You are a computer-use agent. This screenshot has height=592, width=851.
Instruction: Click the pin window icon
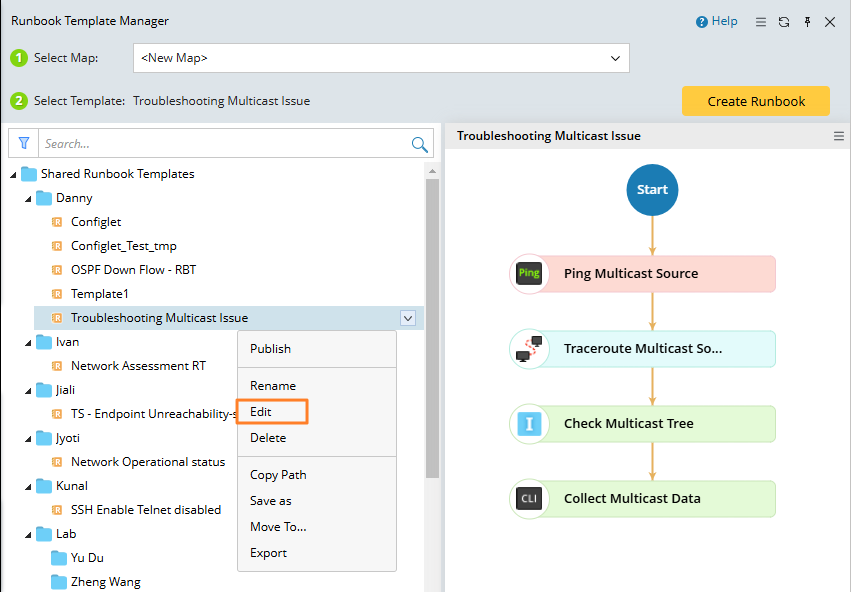(x=807, y=22)
